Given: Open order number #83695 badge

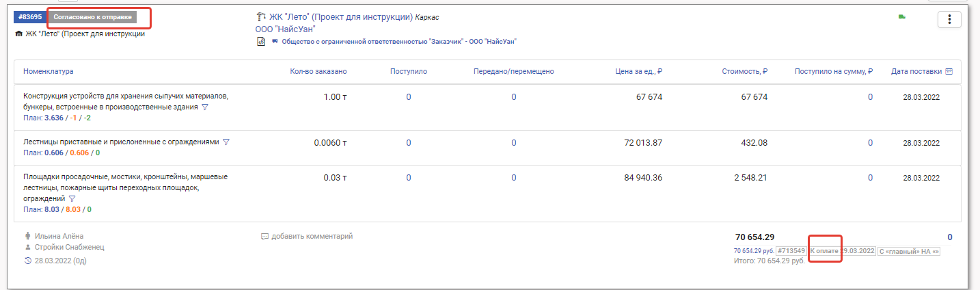Looking at the screenshot, I should 30,16.
